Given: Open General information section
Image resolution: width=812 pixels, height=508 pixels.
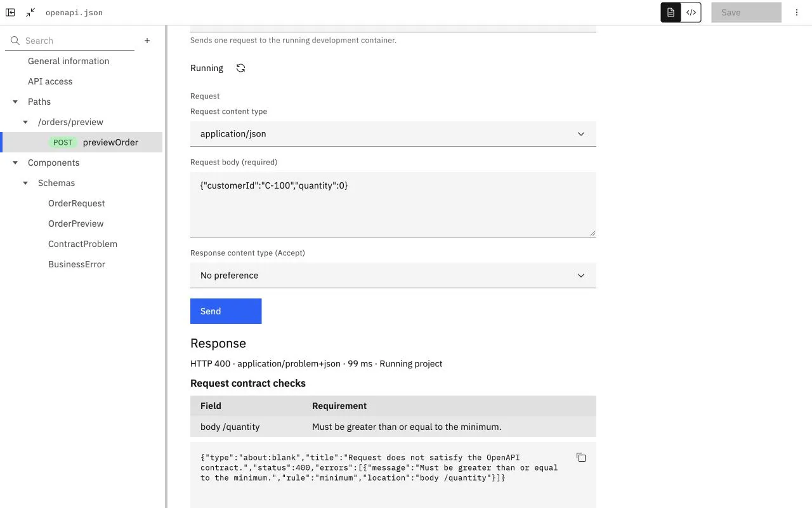Looking at the screenshot, I should (x=69, y=61).
